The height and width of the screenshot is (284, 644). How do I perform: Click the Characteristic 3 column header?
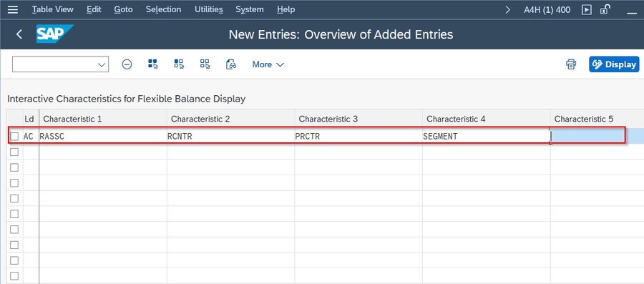(358, 119)
